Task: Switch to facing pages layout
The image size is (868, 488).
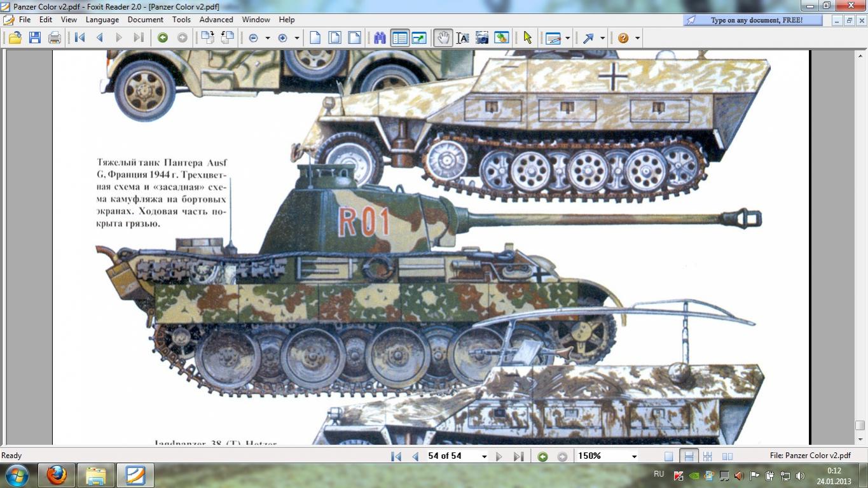Action: coord(727,456)
